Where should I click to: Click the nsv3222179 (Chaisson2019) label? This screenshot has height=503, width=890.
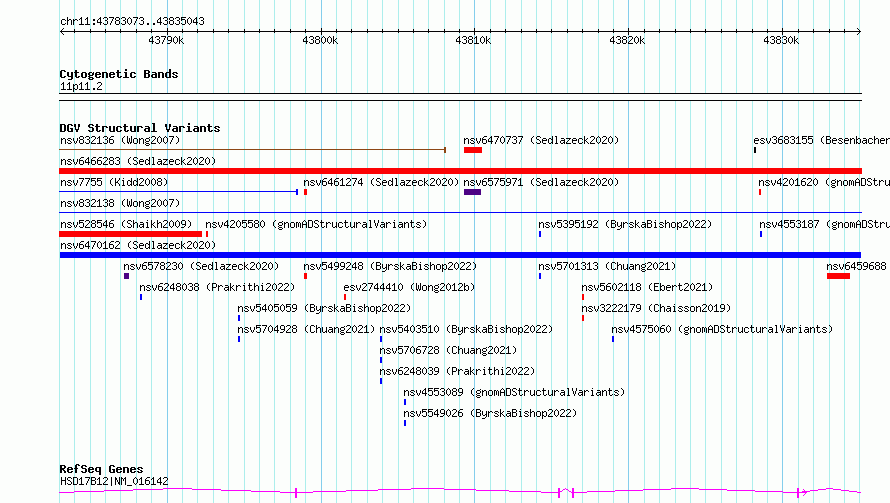[x=656, y=308]
